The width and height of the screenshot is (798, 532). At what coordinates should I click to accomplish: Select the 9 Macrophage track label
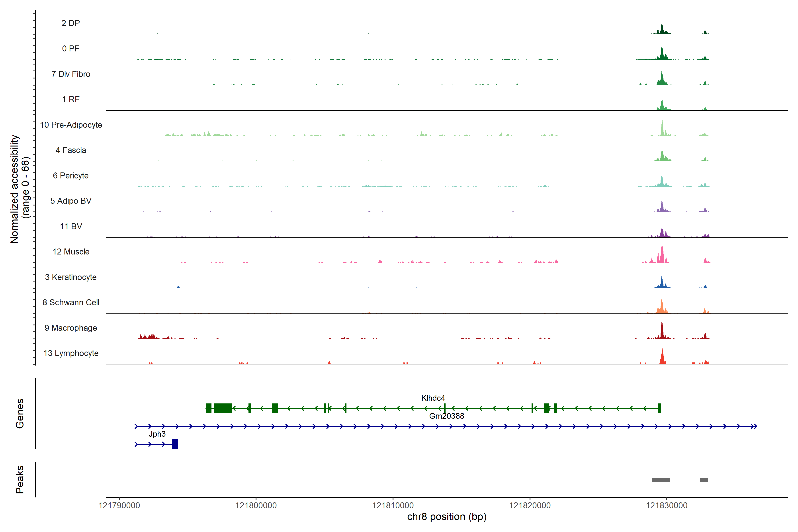pyautogui.click(x=70, y=328)
